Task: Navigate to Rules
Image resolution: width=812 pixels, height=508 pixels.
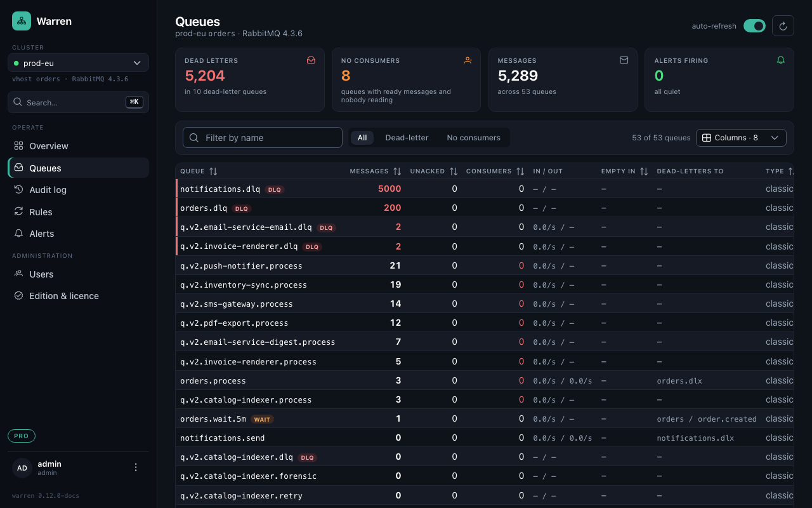Action: 78,212
